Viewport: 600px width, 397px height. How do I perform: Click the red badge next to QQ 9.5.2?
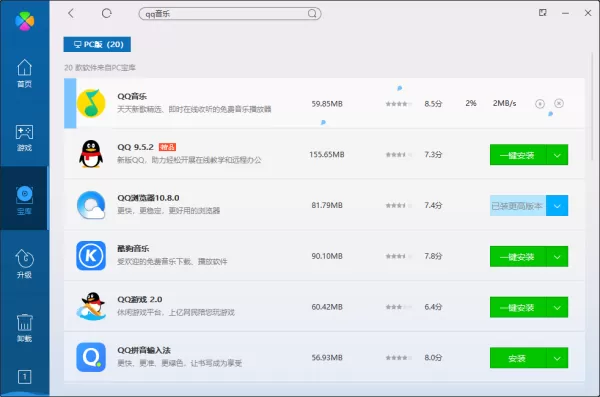(167, 147)
